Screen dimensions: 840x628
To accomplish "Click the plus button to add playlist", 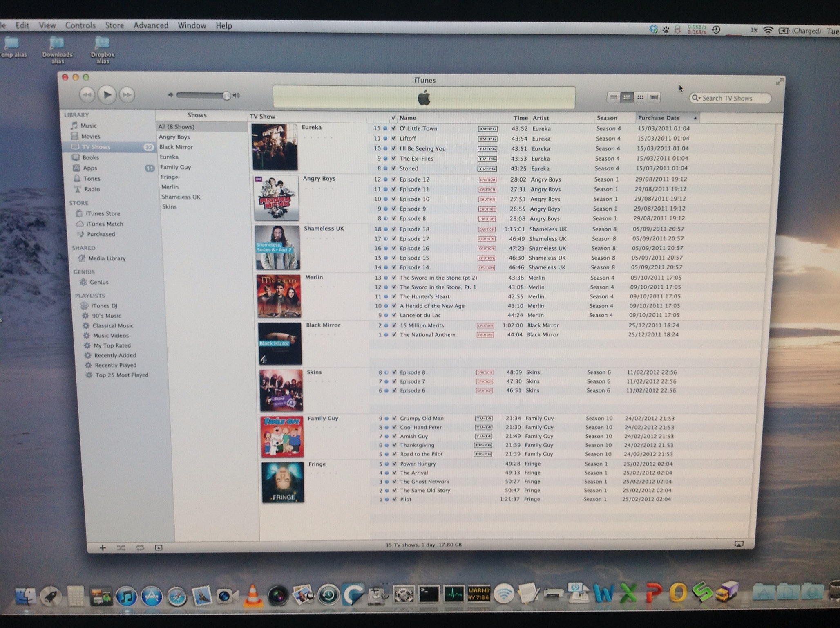I will pos(103,548).
